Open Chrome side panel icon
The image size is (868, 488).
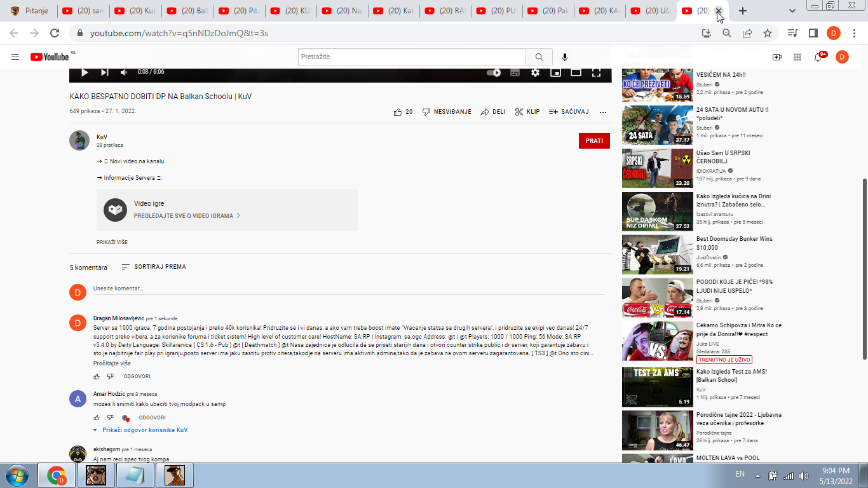(813, 33)
